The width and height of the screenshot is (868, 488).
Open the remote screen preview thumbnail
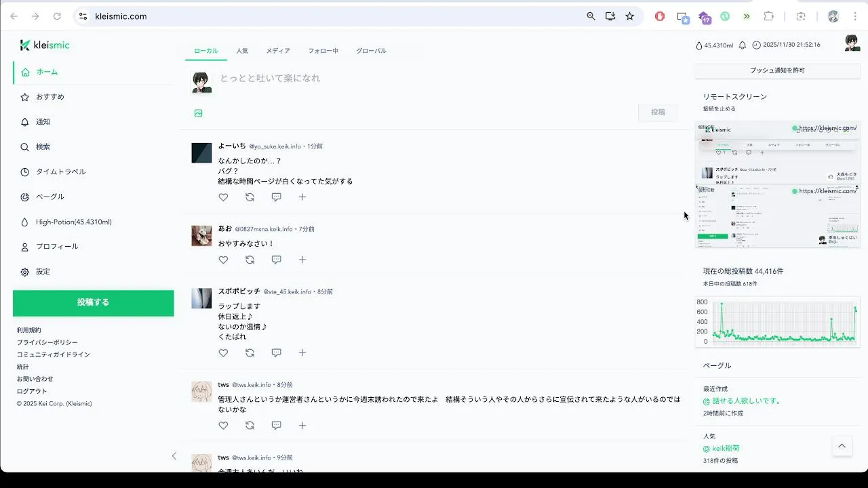[777, 184]
